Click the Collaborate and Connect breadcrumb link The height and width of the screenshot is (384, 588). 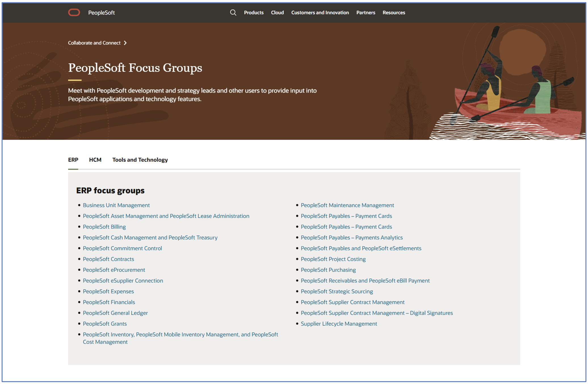point(94,43)
